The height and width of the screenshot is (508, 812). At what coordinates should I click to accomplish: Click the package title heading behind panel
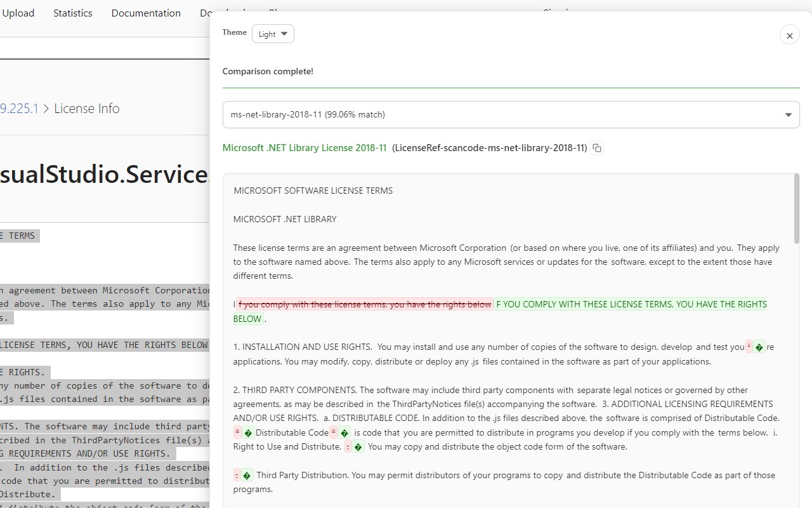[105, 175]
